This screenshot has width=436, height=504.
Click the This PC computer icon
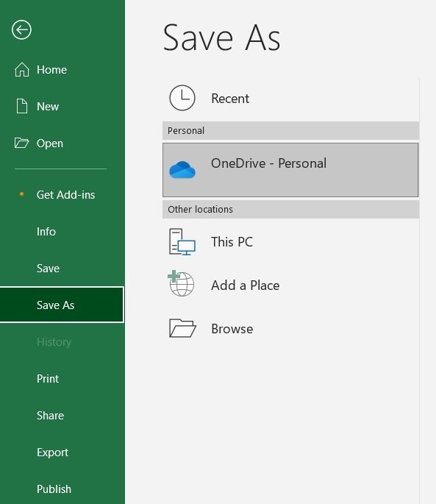(x=182, y=242)
